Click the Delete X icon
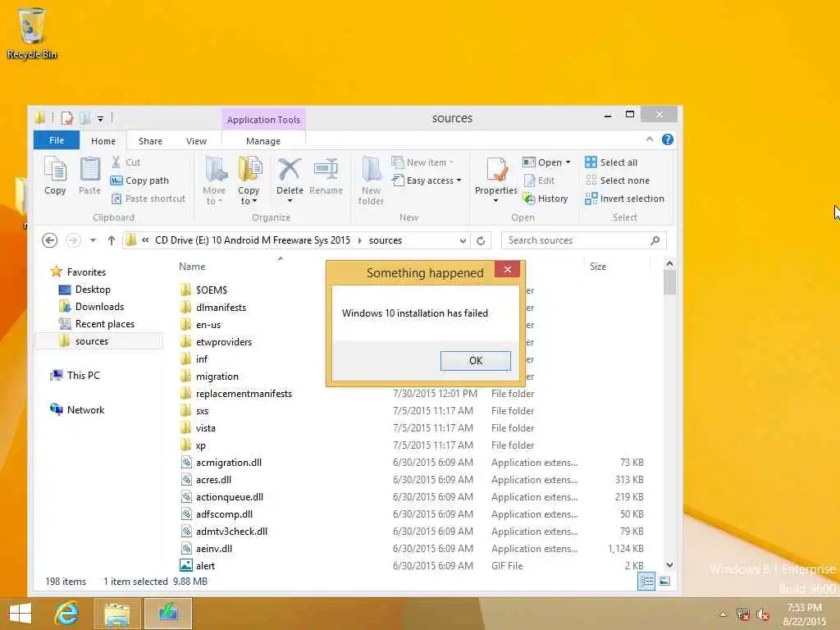This screenshot has width=840, height=630. click(x=290, y=170)
